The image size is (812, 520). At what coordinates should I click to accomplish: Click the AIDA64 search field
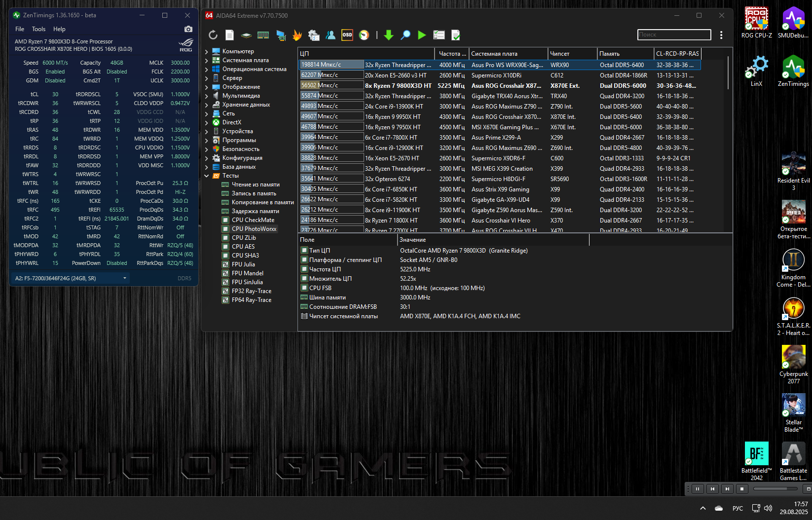pyautogui.click(x=674, y=35)
